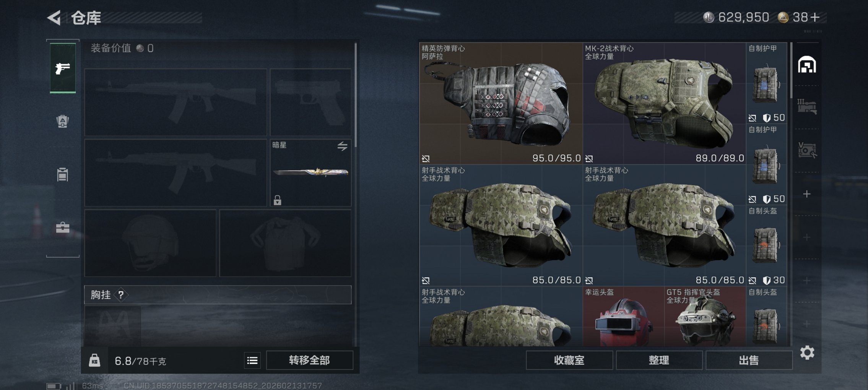Click the 出售 sell button
The image size is (868, 390).
749,360
